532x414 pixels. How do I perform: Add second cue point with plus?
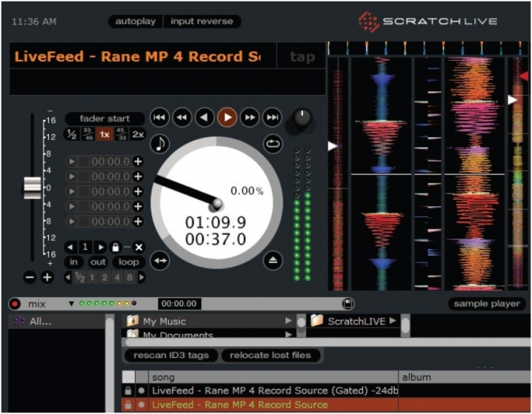pyautogui.click(x=138, y=177)
